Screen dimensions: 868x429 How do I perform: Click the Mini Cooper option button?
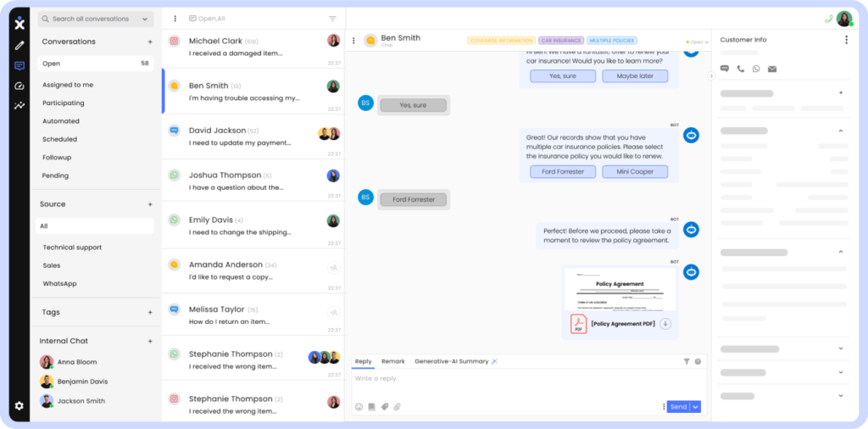pyautogui.click(x=635, y=171)
